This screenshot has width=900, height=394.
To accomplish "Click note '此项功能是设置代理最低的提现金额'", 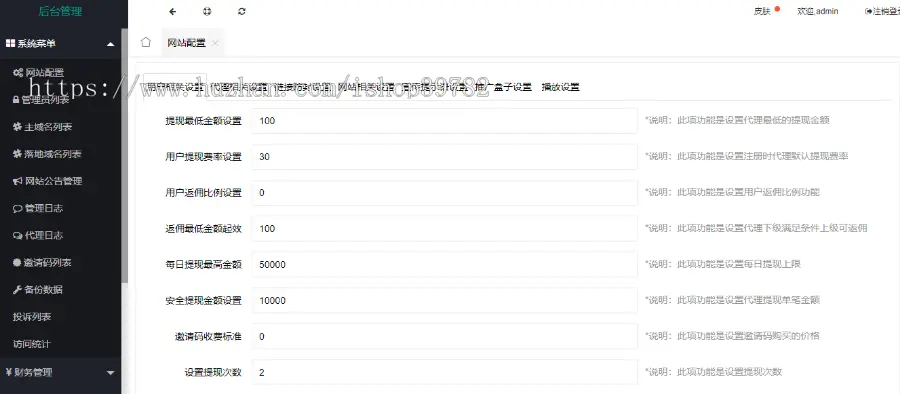I will click(x=754, y=121).
